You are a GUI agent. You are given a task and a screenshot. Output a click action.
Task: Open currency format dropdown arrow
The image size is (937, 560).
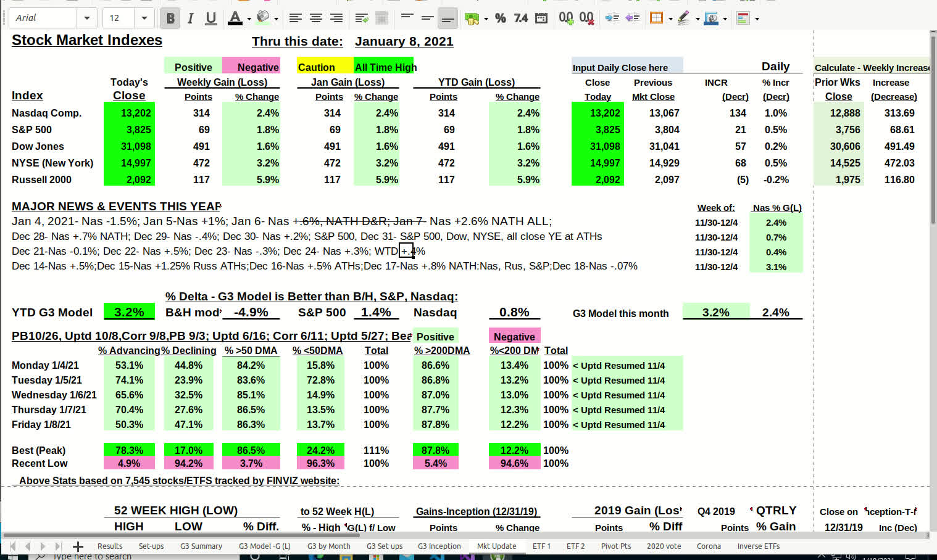point(486,19)
